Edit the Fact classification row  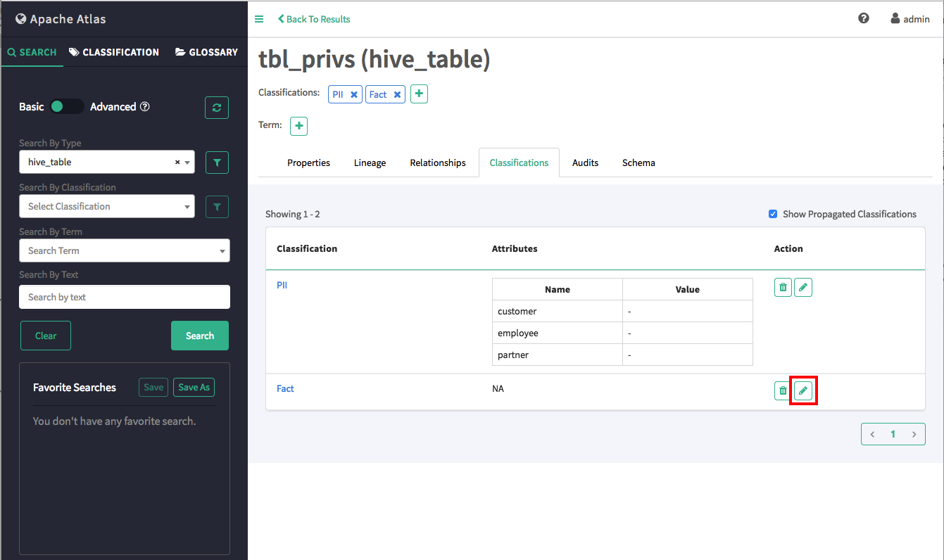803,390
